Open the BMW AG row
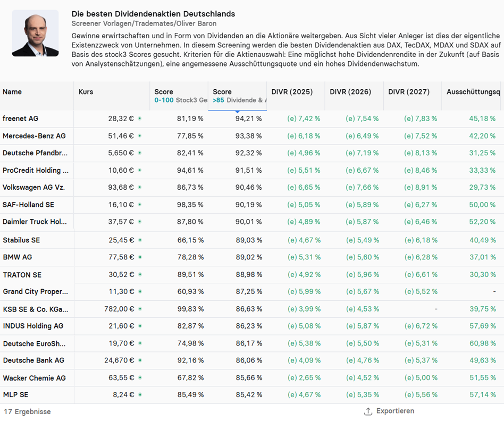Viewport: 504px width, 421px height. pyautogui.click(x=252, y=257)
